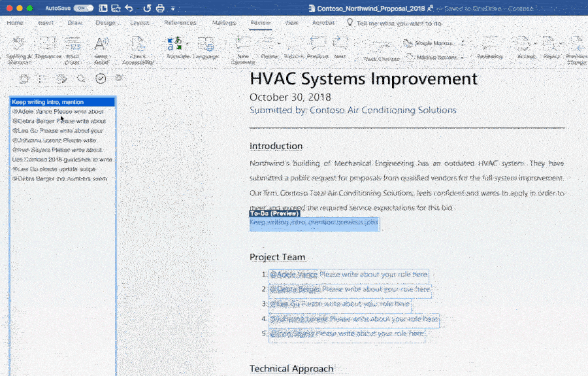The height and width of the screenshot is (376, 588).
Task: Switch to the Insert tab
Action: 45,23
